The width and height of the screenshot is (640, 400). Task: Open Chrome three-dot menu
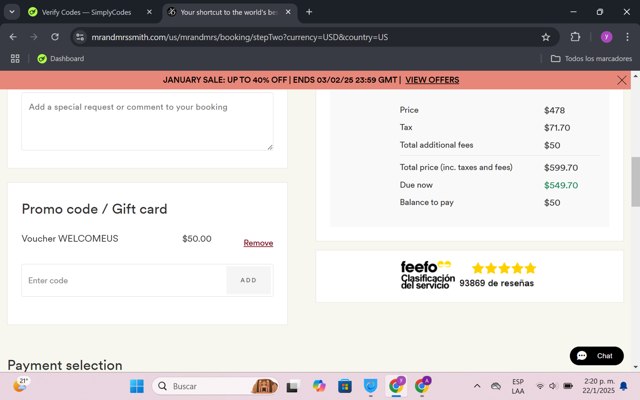[627, 37]
